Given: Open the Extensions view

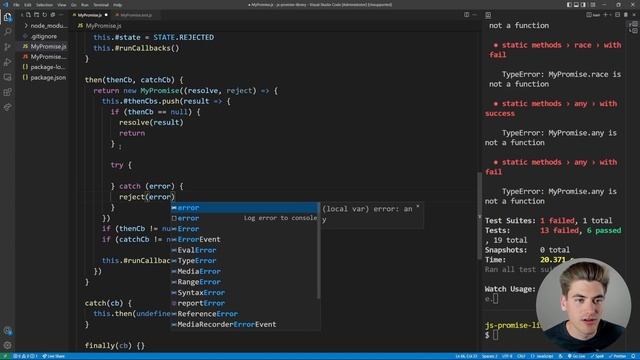Looking at the screenshot, I should point(7,92).
